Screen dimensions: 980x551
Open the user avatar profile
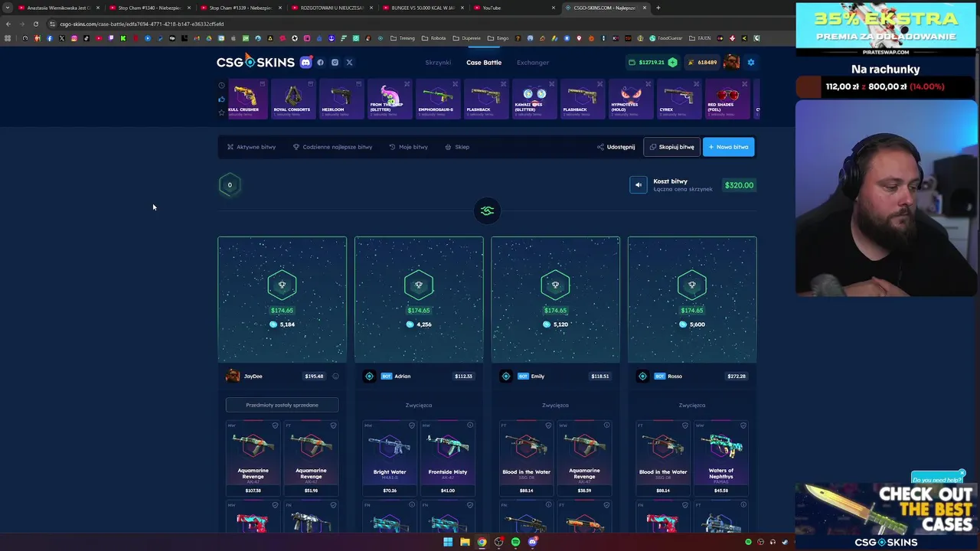731,62
